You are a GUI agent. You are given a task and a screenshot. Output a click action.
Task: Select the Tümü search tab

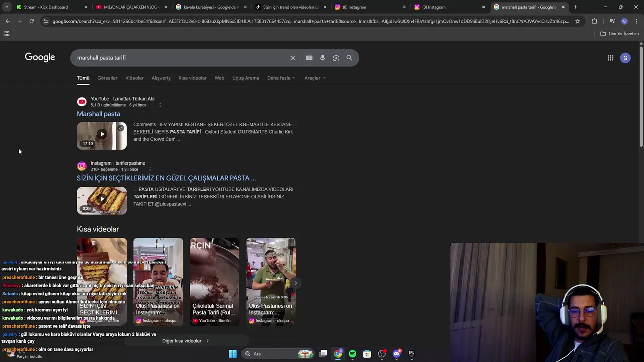pos(83,78)
